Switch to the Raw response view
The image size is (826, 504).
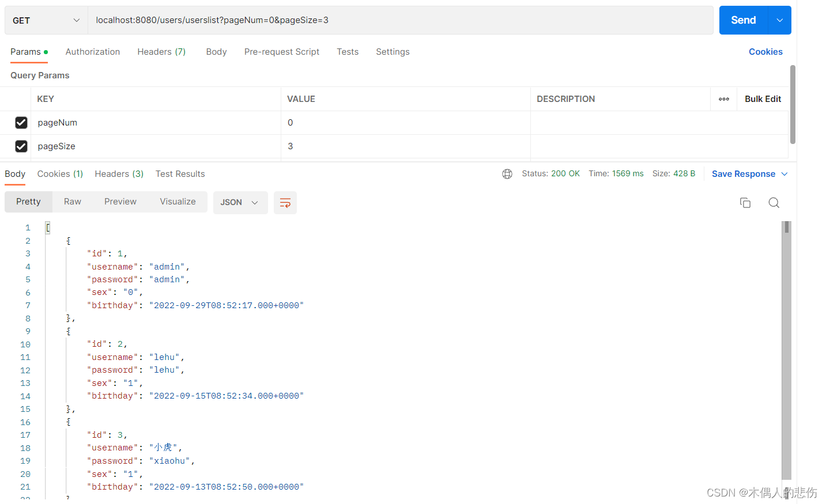72,202
